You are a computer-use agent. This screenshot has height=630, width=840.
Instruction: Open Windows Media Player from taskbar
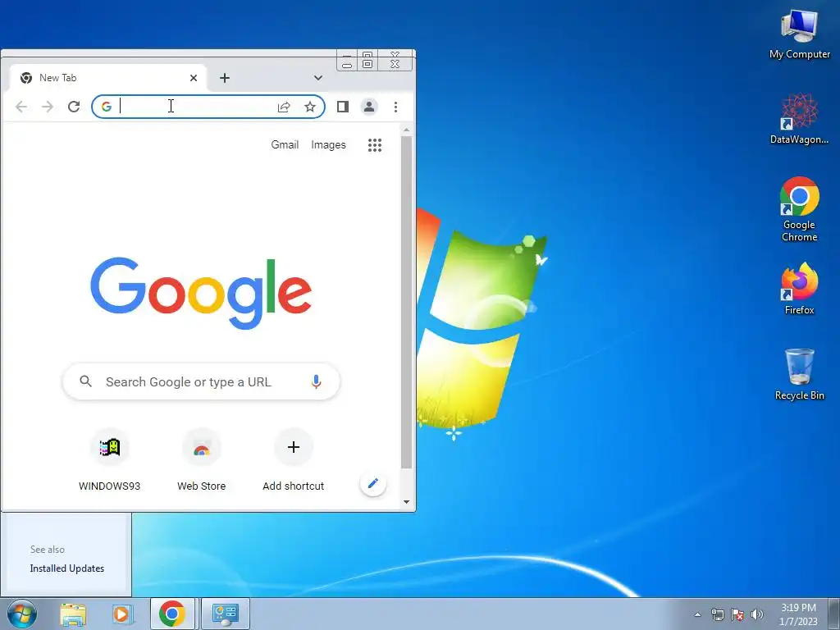(x=122, y=614)
